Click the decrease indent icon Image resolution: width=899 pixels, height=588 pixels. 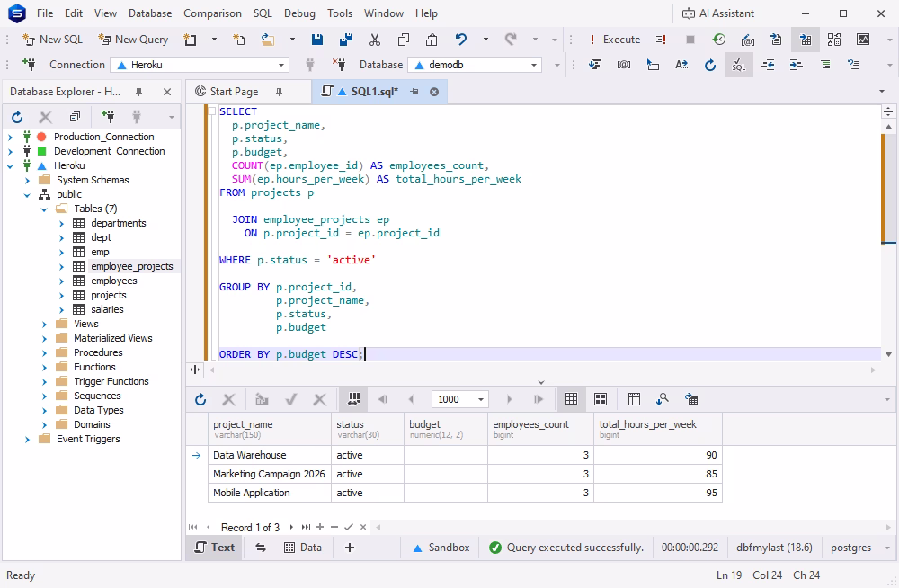click(768, 65)
